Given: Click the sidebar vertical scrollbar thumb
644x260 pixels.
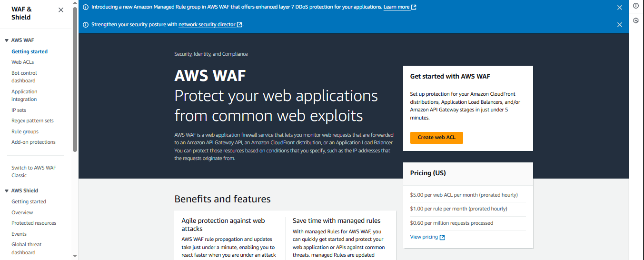Looking at the screenshot, I should pyautogui.click(x=75, y=79).
